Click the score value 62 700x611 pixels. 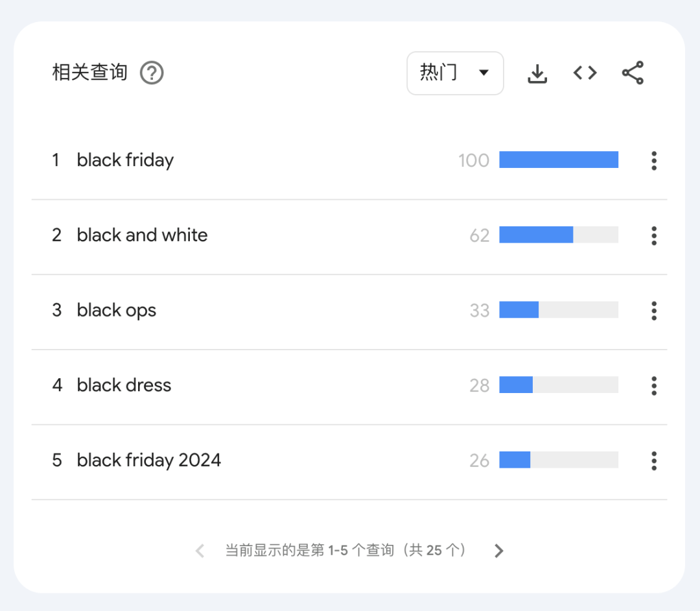click(480, 235)
